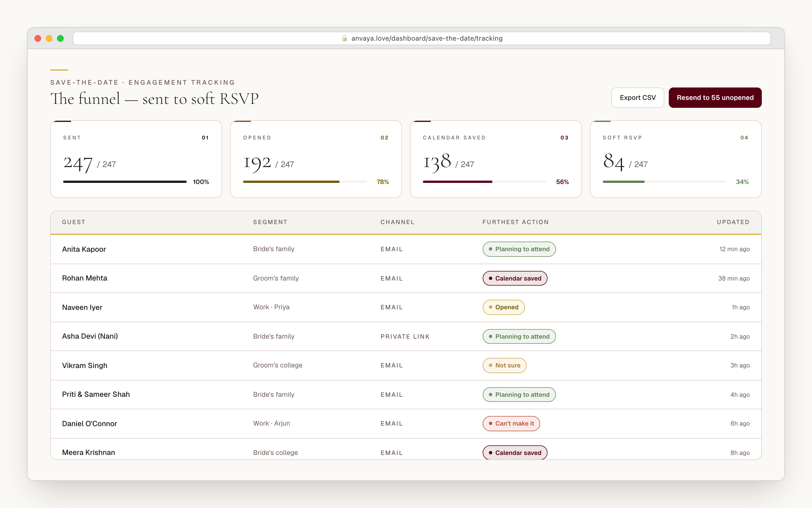Click the 6h ago timestamp
This screenshot has height=508, width=812.
(x=740, y=424)
